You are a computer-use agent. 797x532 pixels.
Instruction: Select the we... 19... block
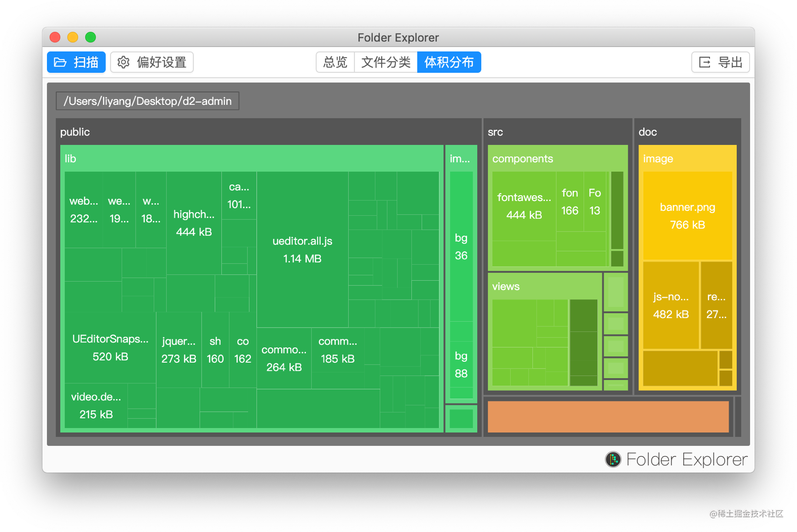(119, 210)
